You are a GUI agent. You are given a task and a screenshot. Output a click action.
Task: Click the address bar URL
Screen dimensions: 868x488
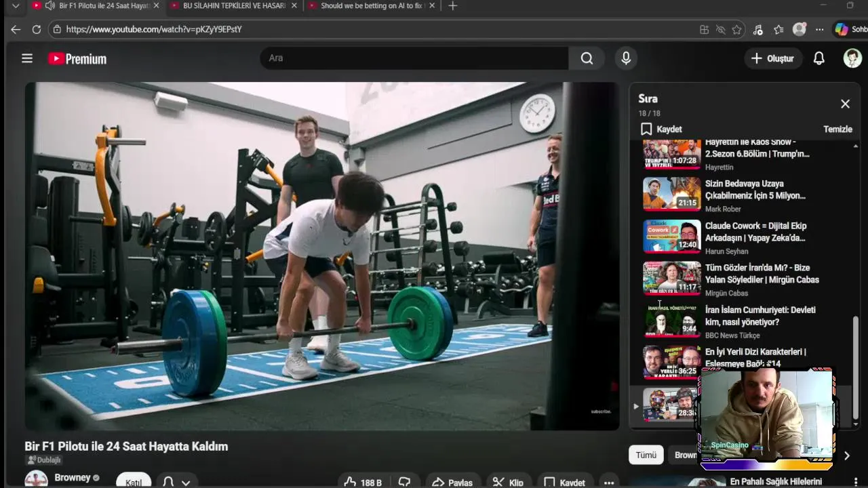[x=154, y=29]
